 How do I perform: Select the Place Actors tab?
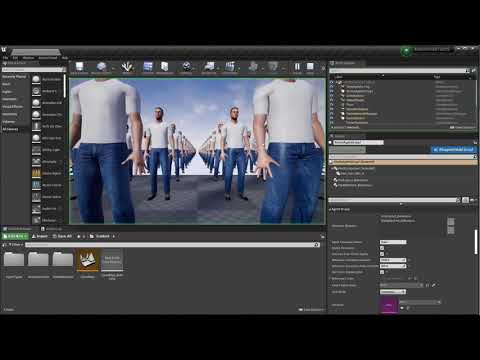21,63
